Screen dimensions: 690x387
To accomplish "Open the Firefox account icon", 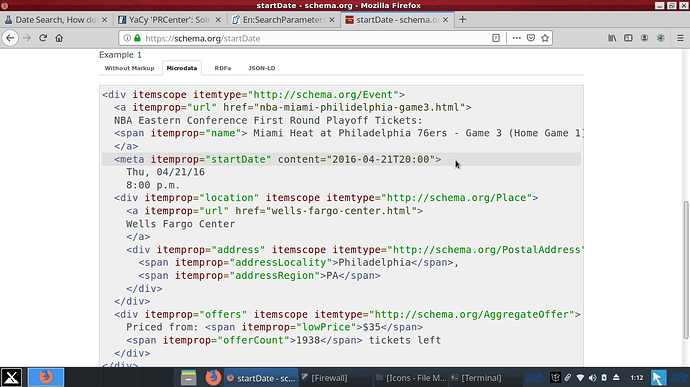I will [x=644, y=38].
